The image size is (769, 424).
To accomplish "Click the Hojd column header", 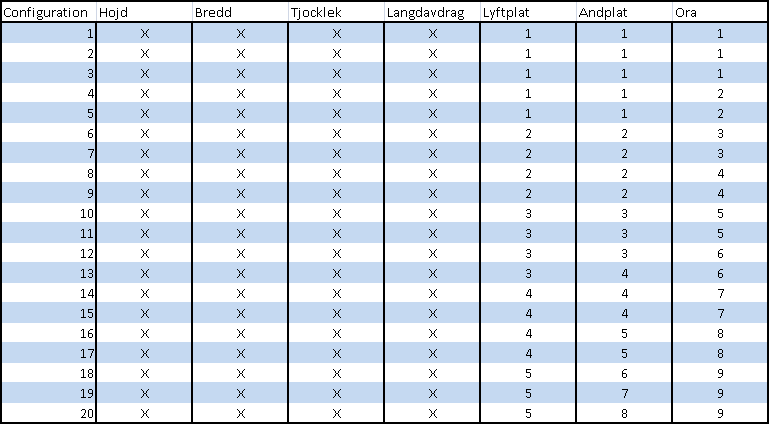I will (144, 12).
